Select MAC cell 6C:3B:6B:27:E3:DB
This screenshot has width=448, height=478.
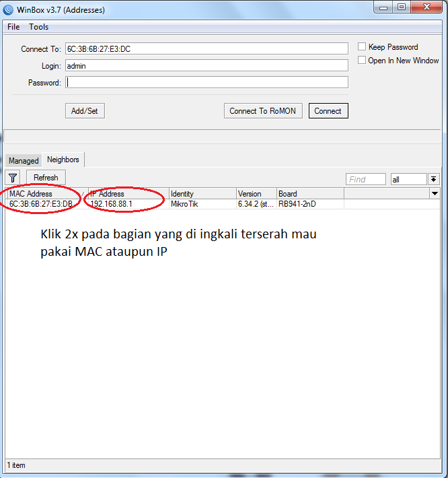coord(47,204)
